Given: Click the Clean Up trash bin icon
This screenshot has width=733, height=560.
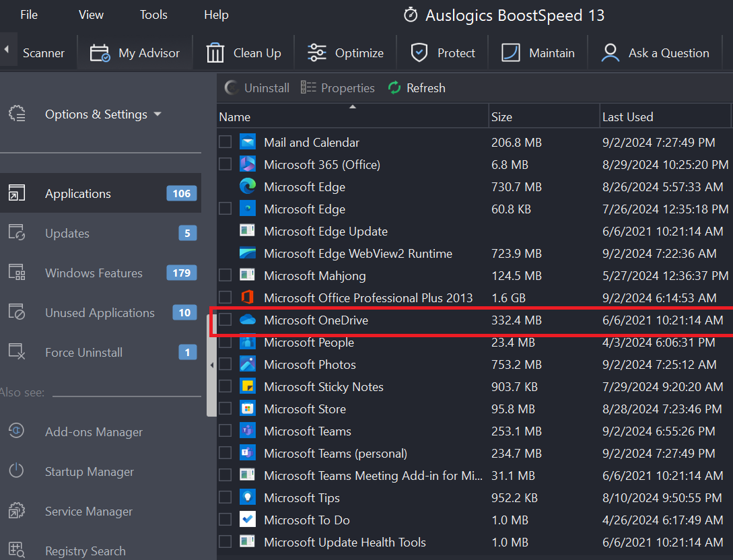Looking at the screenshot, I should 215,53.
